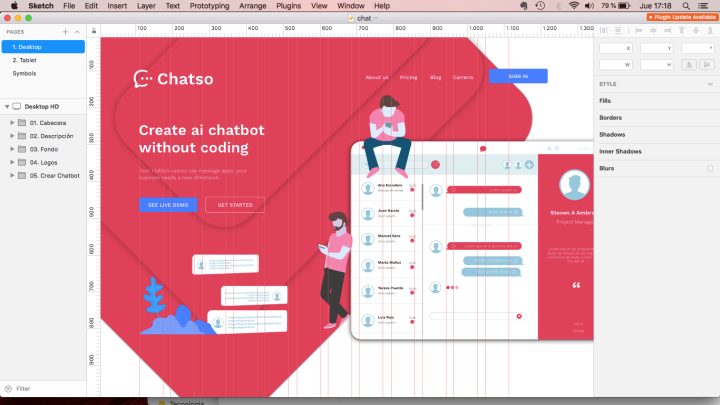
Task: Align layers to horizontal center
Action: point(653,30)
